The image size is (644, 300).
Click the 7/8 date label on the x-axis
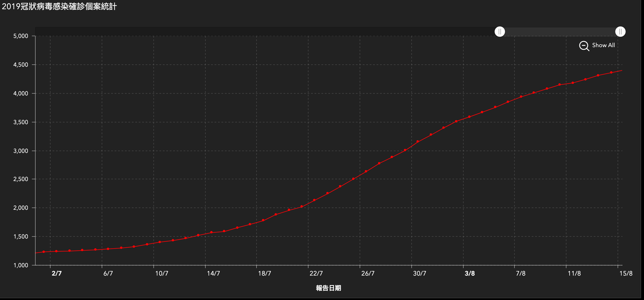click(520, 273)
